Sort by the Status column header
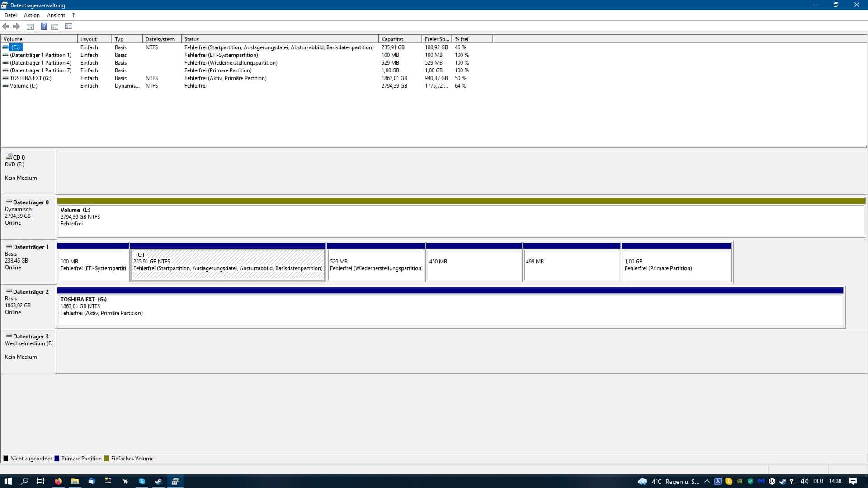This screenshot has height=488, width=868. click(280, 39)
